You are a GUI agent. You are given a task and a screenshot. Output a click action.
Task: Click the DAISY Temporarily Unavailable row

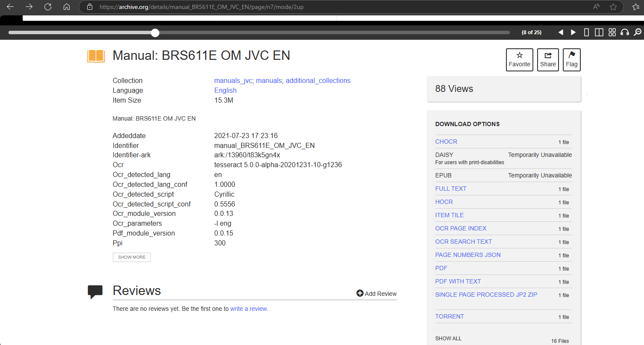coord(503,158)
